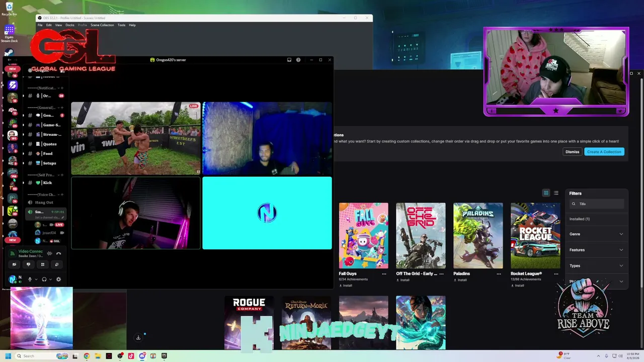The width and height of the screenshot is (644, 362).
Task: Open the Help menu in OBS
Action: pos(132,25)
